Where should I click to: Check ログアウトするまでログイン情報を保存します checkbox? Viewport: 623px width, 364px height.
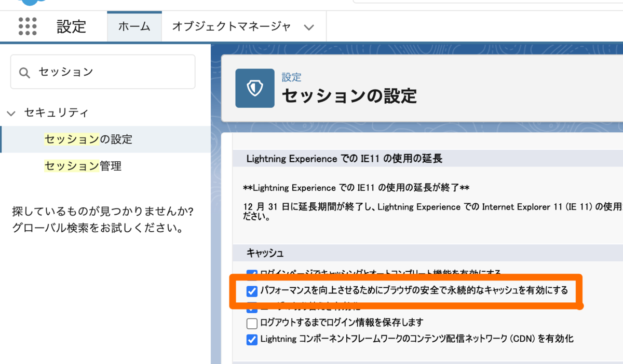pos(252,324)
